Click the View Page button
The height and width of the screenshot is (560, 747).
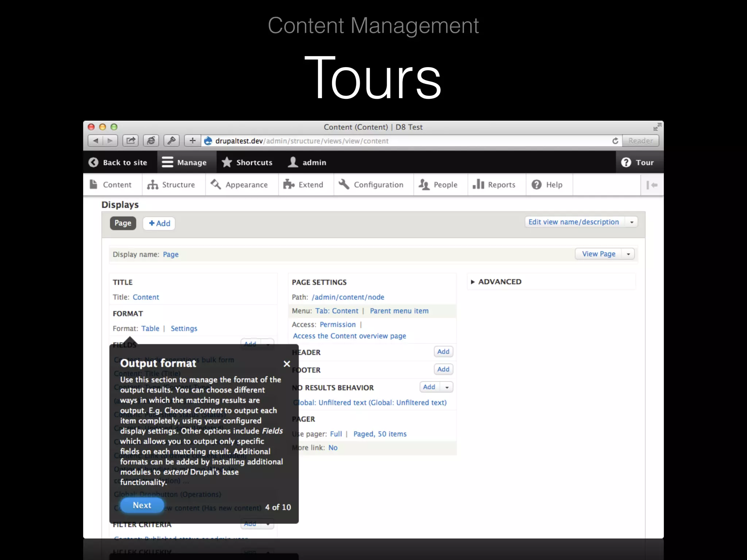[599, 254]
